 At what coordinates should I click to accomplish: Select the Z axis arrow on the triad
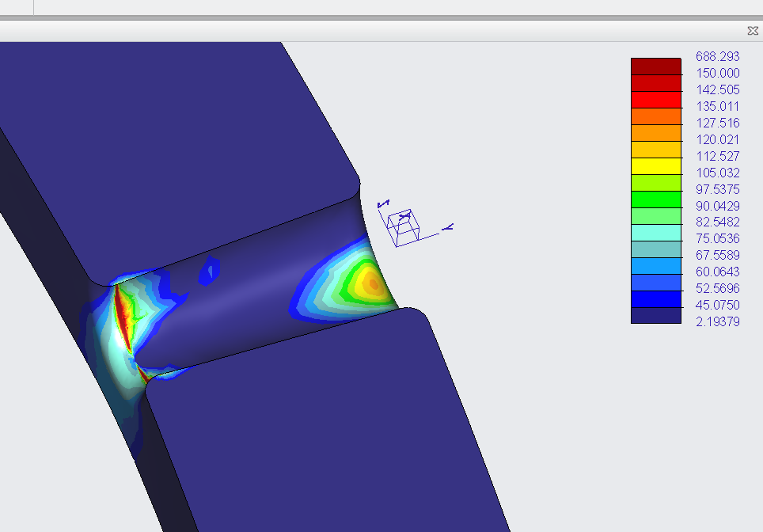pyautogui.click(x=385, y=204)
